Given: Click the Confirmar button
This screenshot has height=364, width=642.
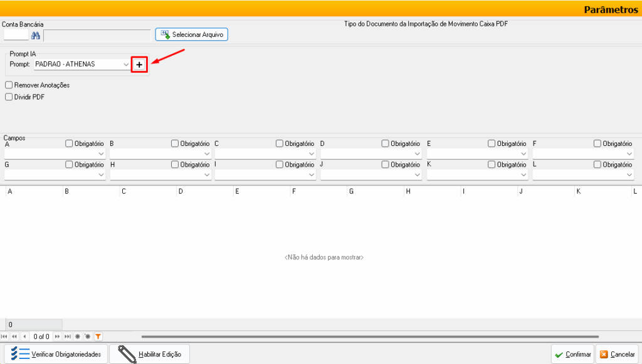Looking at the screenshot, I should [x=572, y=354].
